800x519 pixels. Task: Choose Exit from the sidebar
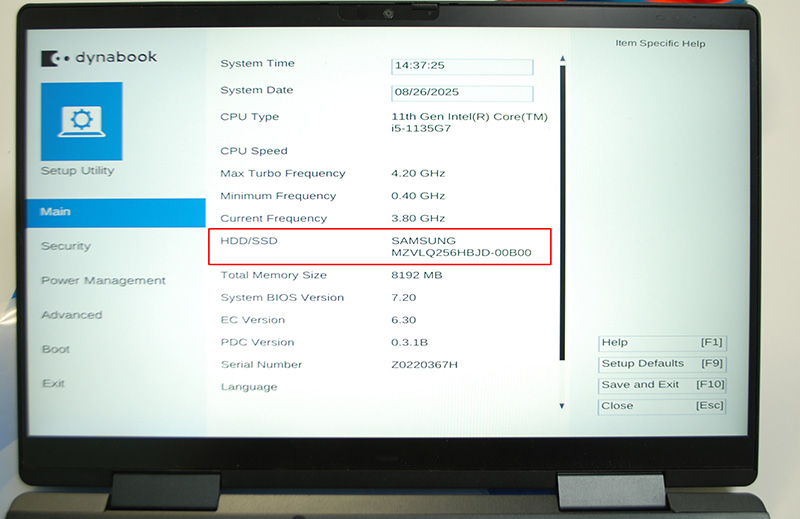pyautogui.click(x=53, y=384)
